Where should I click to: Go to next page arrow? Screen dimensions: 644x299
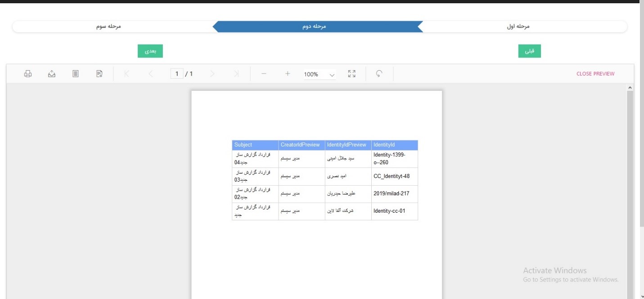pyautogui.click(x=212, y=74)
